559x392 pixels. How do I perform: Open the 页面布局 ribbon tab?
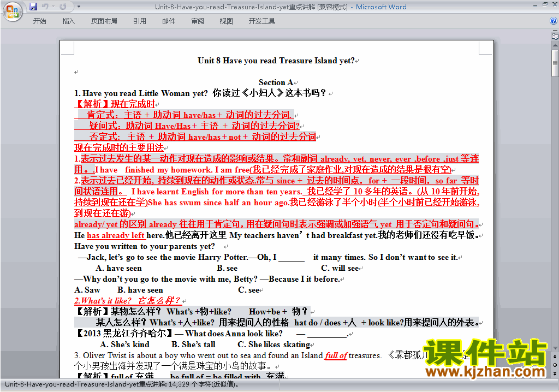pyautogui.click(x=104, y=21)
